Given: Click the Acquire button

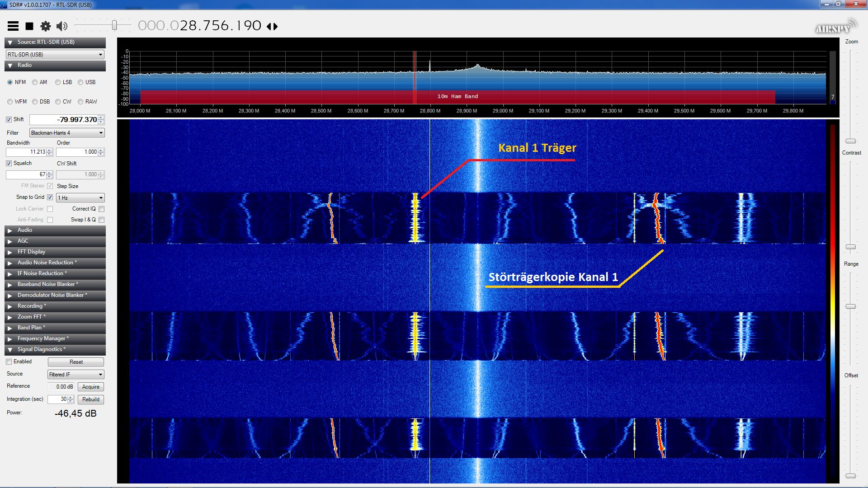Looking at the screenshot, I should (90, 387).
